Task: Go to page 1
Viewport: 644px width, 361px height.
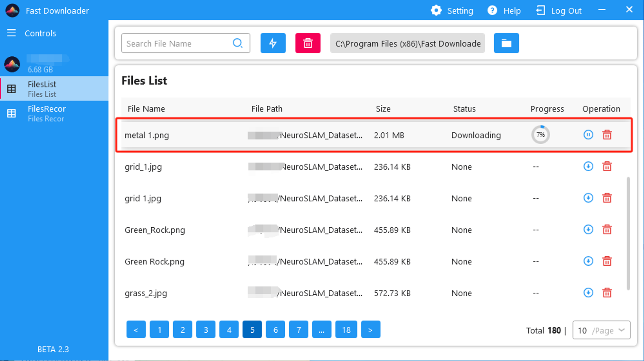Action: [159, 329]
